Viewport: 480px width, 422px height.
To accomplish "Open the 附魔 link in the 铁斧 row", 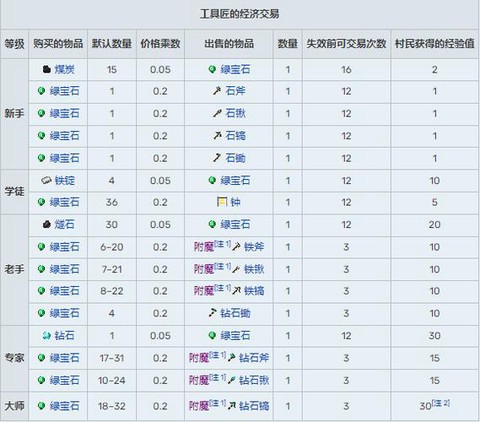I will click(204, 247).
